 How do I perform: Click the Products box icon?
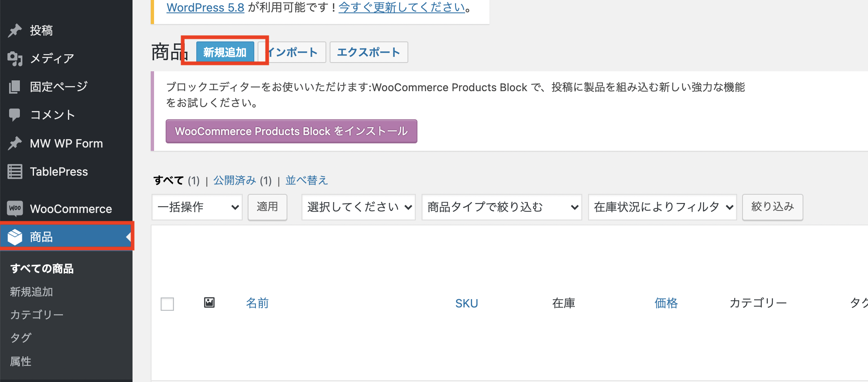[15, 237]
